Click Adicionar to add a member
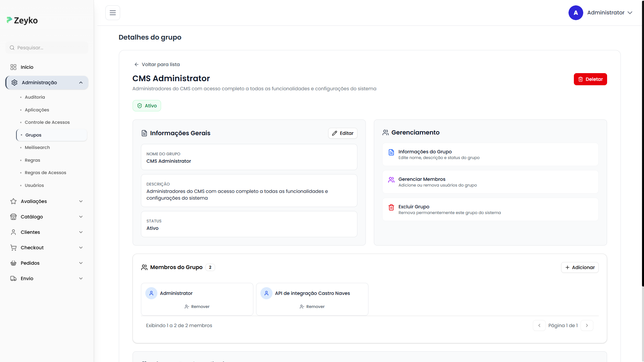 pyautogui.click(x=580, y=267)
